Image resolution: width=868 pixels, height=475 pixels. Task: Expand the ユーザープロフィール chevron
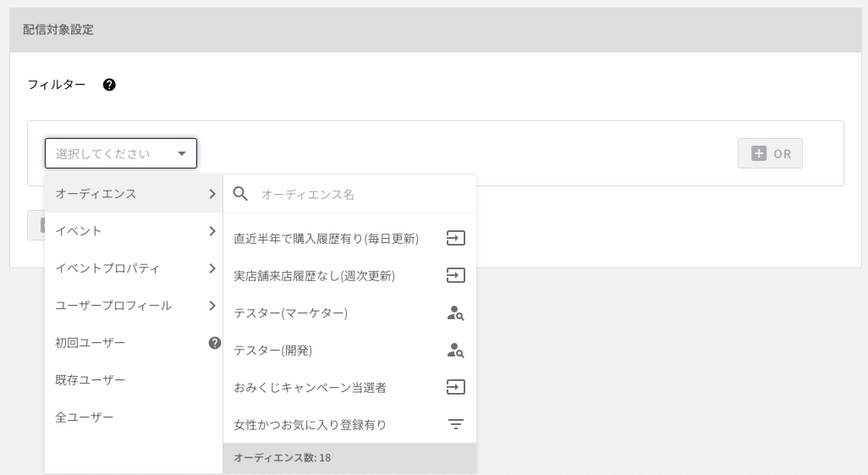(212, 306)
